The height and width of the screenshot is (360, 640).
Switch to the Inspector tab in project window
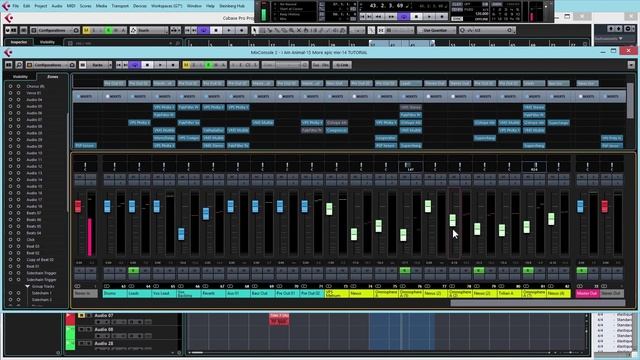pyautogui.click(x=19, y=42)
